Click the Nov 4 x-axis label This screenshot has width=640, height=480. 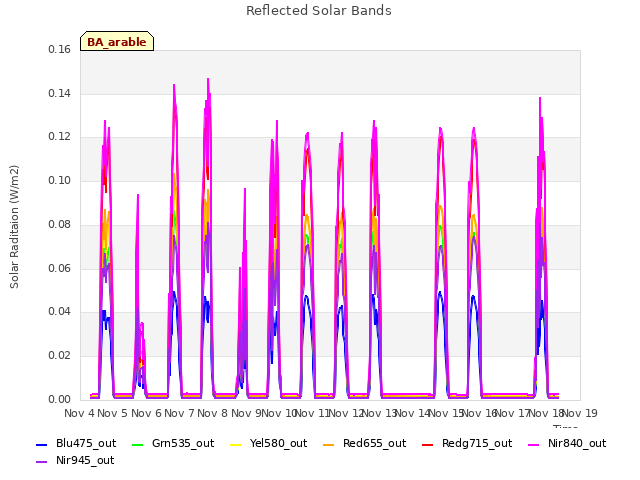coord(80,413)
